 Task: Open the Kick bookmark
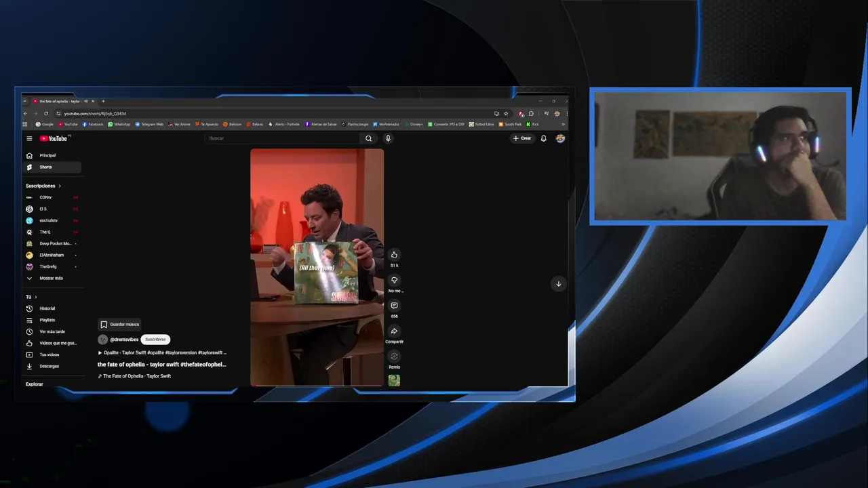[x=532, y=124]
